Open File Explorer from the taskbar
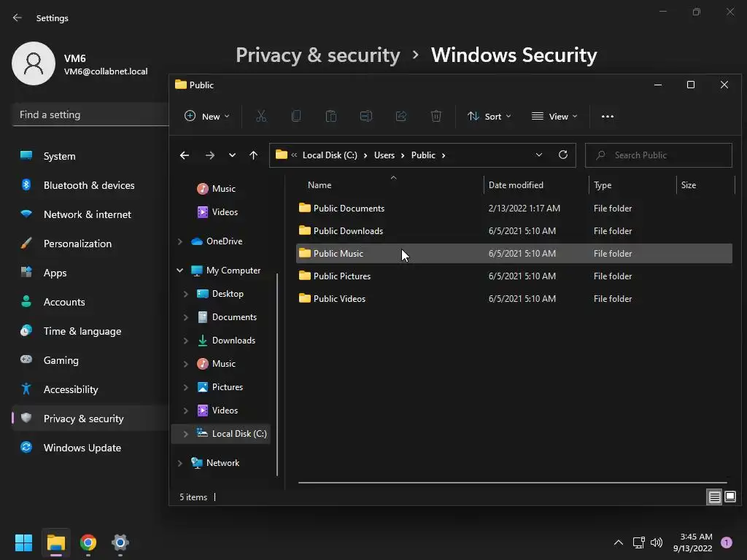This screenshot has height=560, width=747. [x=56, y=542]
